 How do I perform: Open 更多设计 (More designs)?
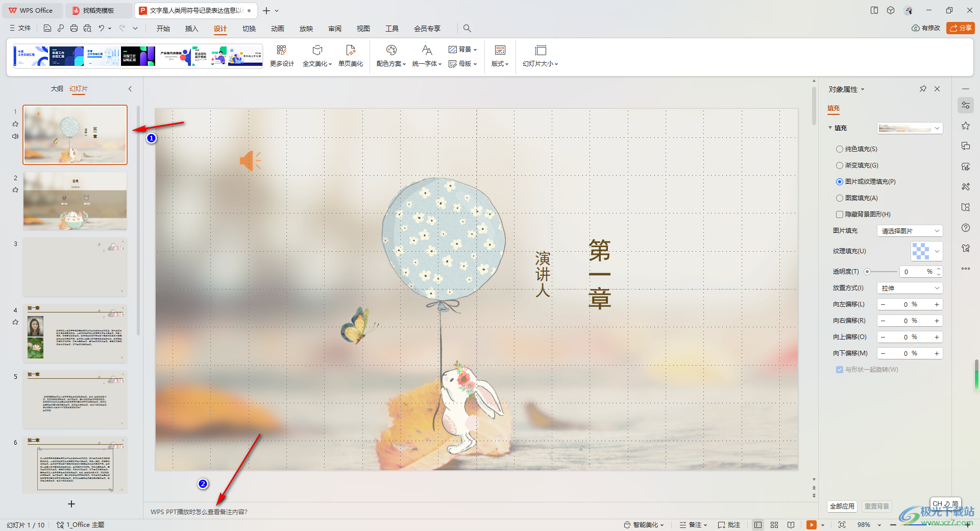click(282, 56)
